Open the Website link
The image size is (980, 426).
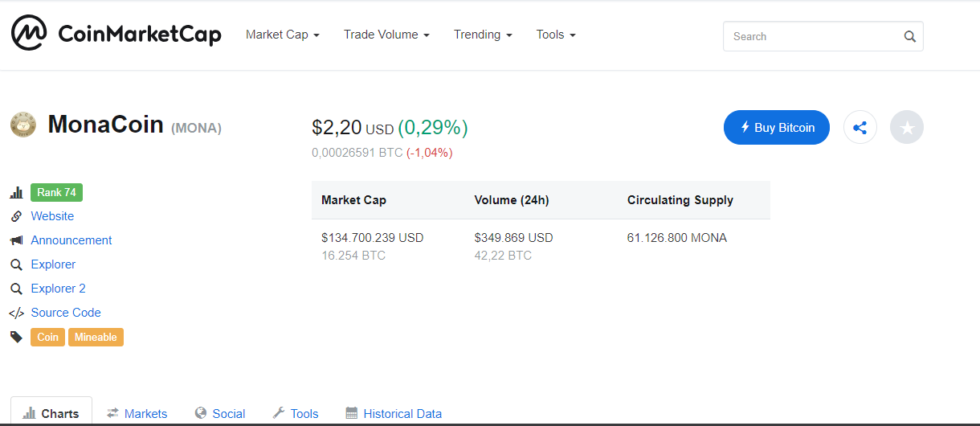click(x=52, y=216)
